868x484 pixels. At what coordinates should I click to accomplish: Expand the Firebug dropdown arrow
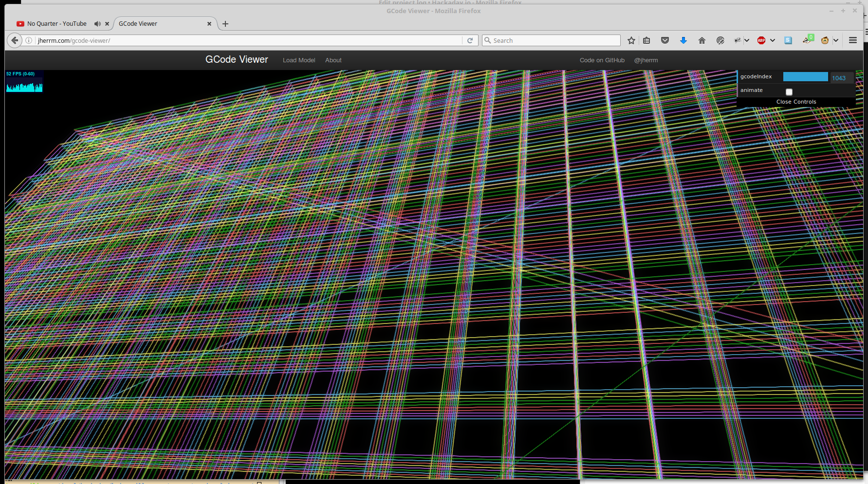click(x=747, y=40)
